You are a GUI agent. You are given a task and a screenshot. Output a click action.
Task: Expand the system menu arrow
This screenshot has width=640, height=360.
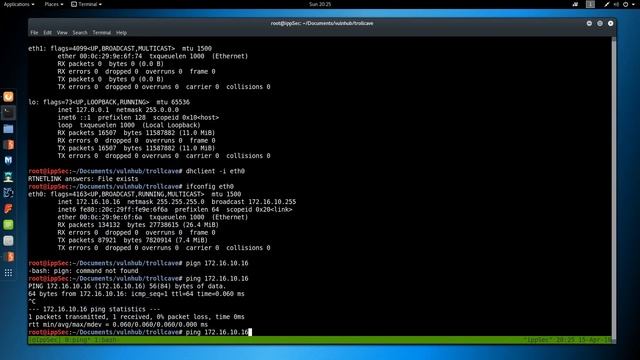point(633,4)
